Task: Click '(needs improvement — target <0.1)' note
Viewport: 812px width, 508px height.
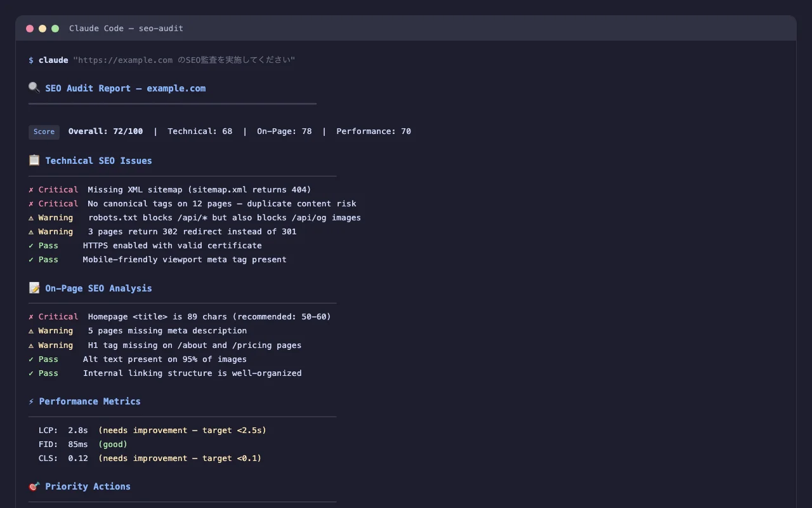Action: 180,458
